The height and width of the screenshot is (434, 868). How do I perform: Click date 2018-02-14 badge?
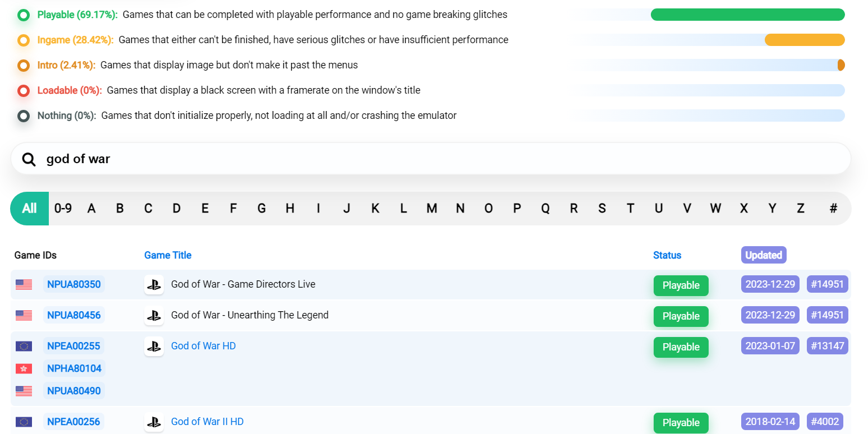770,422
